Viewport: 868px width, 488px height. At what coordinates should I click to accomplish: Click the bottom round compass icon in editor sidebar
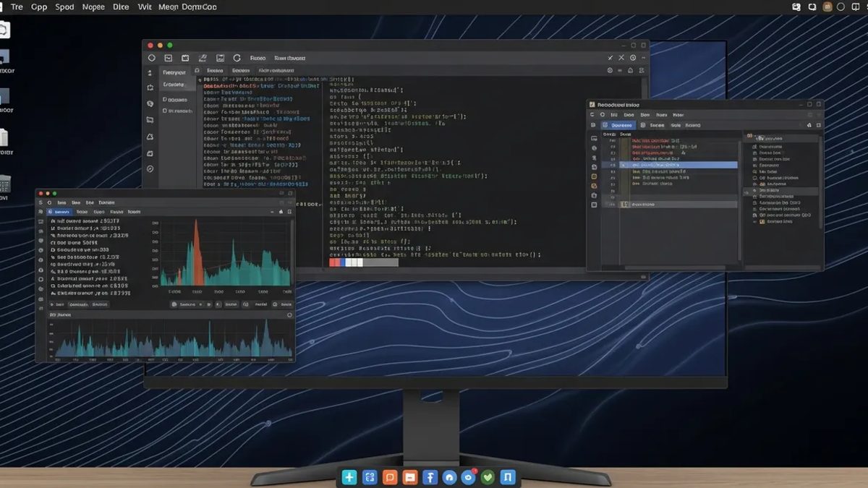point(150,169)
